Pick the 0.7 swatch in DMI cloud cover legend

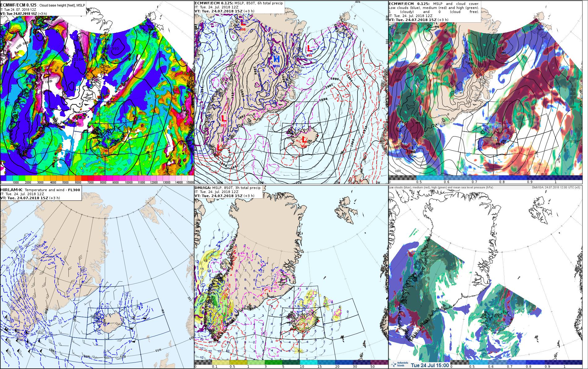coord(516,362)
